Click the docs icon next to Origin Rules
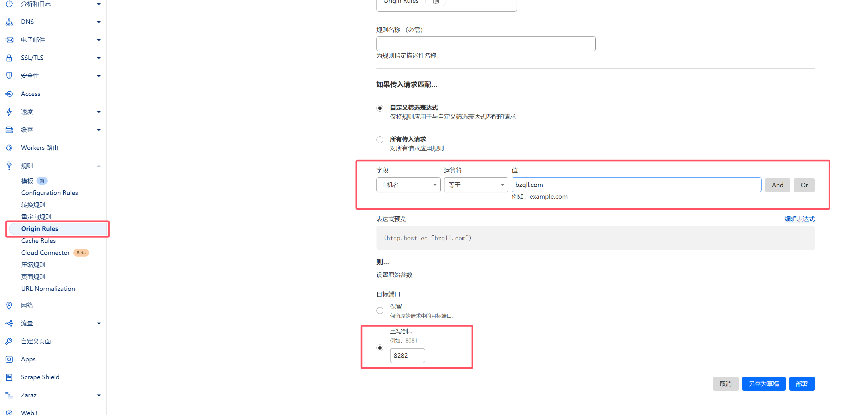The image size is (868, 415). [x=436, y=2]
